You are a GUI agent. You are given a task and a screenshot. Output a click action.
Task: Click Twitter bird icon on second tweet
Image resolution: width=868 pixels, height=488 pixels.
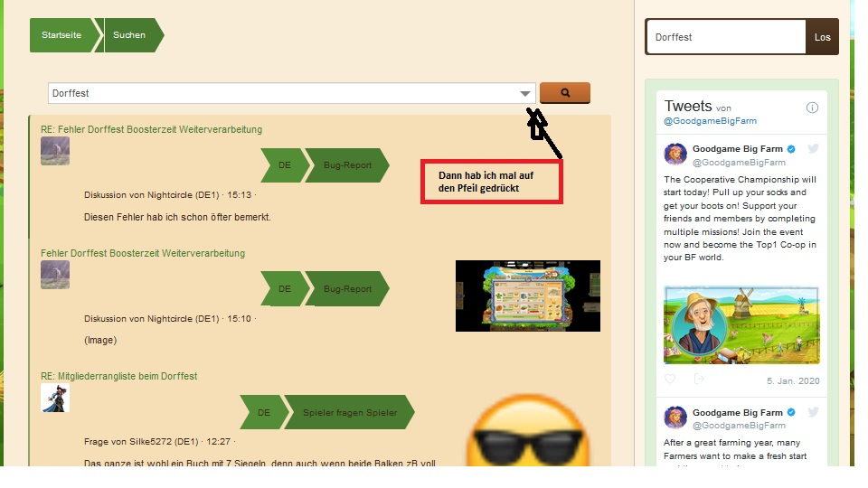813,412
